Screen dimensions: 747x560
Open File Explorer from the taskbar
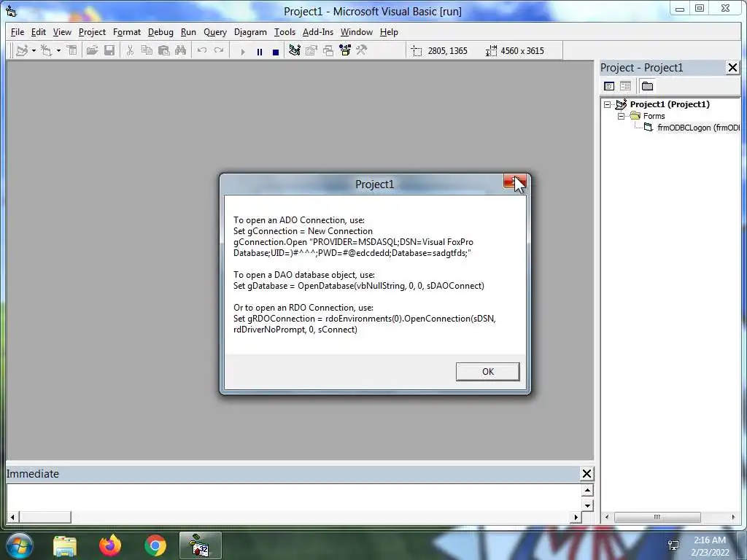pos(65,546)
